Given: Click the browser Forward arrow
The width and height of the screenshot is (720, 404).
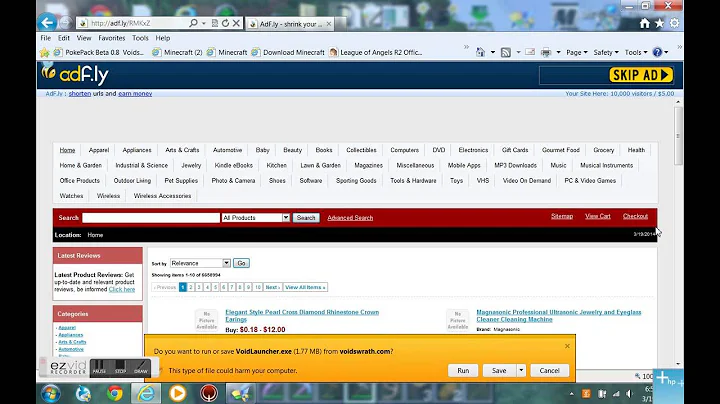Looking at the screenshot, I should (66, 22).
